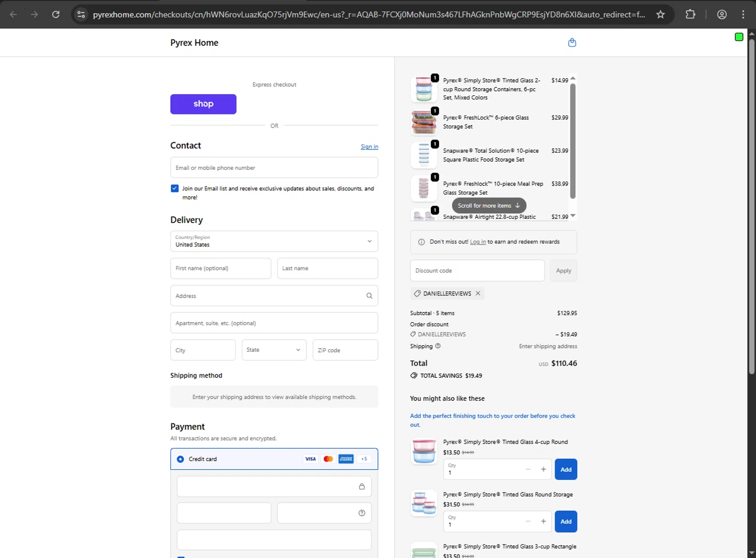Click the Subtotal $129.95 value
This screenshot has height=558, width=756.
(567, 313)
